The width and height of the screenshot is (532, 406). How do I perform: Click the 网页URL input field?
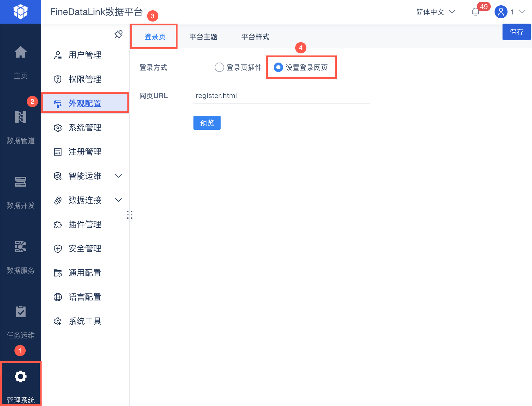pos(282,96)
